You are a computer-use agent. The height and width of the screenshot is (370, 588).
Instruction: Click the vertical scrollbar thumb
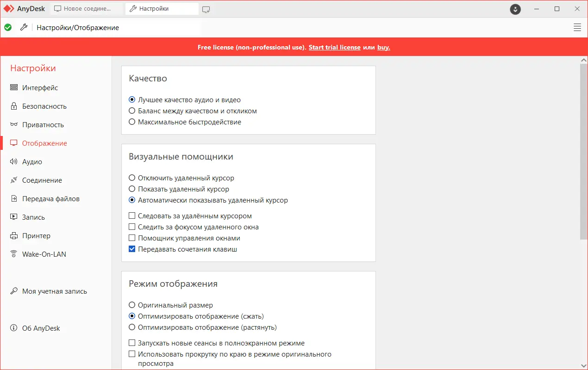tap(583, 152)
